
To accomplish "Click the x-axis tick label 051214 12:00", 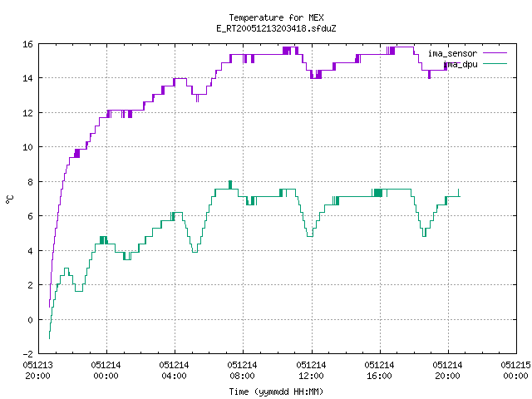I will tap(311, 371).
